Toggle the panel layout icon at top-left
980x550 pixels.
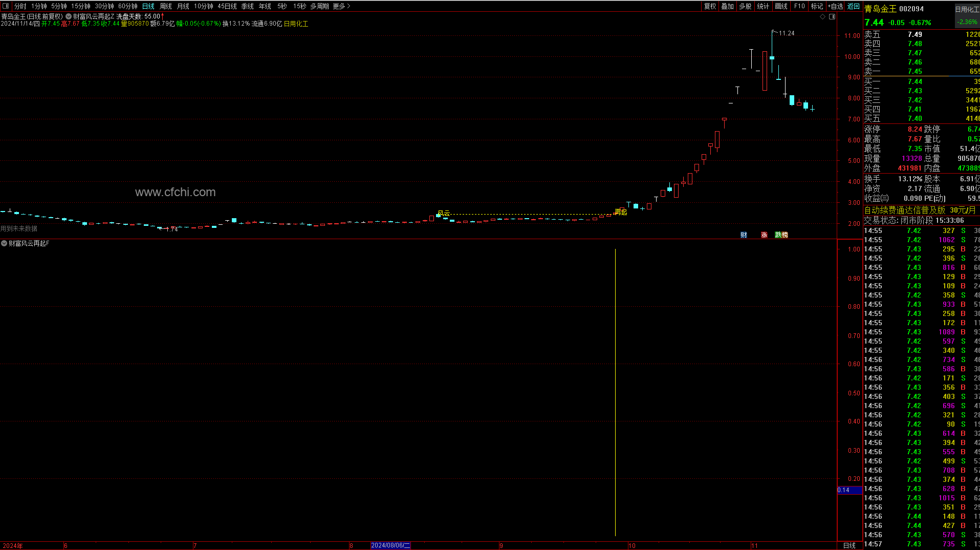pyautogui.click(x=6, y=6)
